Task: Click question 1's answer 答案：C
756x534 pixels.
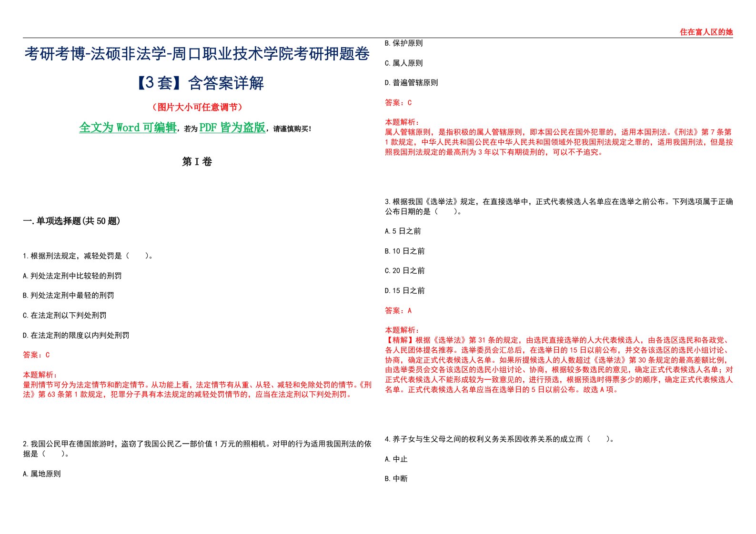Action: (x=36, y=355)
